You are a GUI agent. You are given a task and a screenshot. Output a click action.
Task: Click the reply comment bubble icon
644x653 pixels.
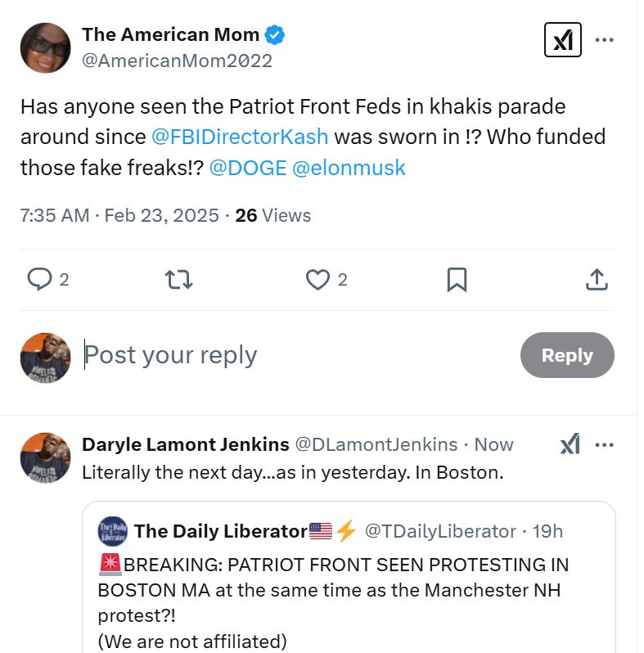point(39,280)
